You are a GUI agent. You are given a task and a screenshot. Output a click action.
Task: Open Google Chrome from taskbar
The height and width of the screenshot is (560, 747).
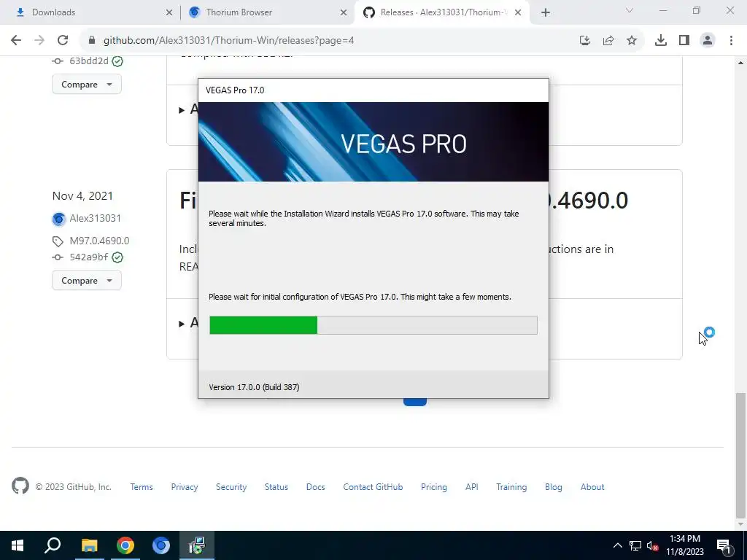coord(125,545)
